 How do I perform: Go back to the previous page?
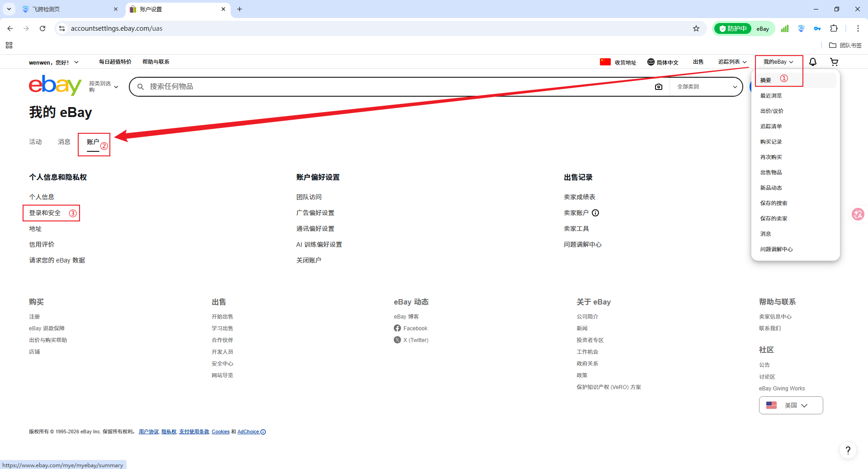tap(10, 28)
